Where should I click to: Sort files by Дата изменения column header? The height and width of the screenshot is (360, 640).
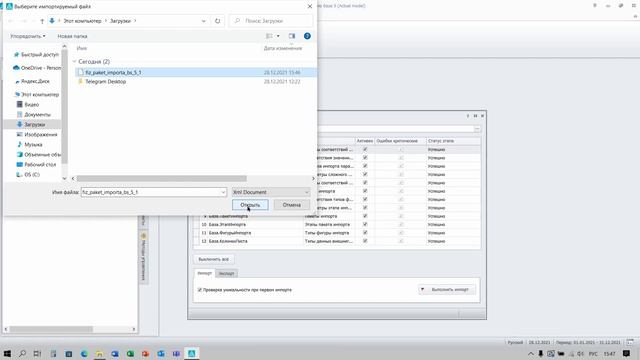(x=283, y=48)
